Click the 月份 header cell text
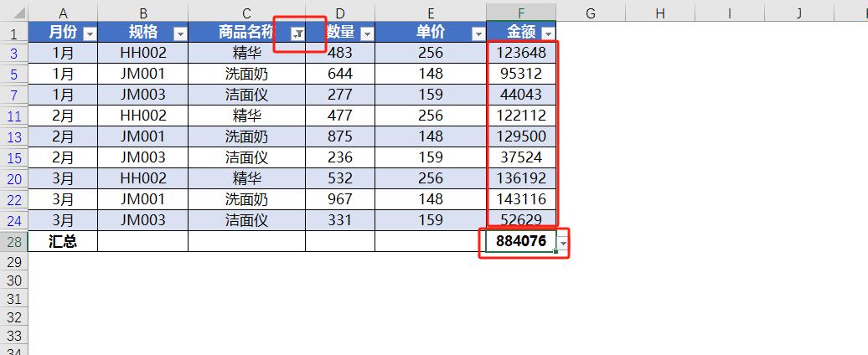This screenshot has width=868, height=355. click(63, 33)
